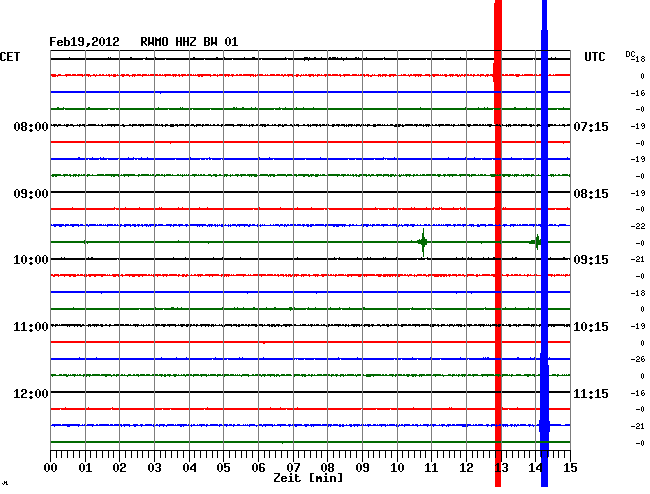
Task: Select the 12:00 CET time label
Action: 31,393
